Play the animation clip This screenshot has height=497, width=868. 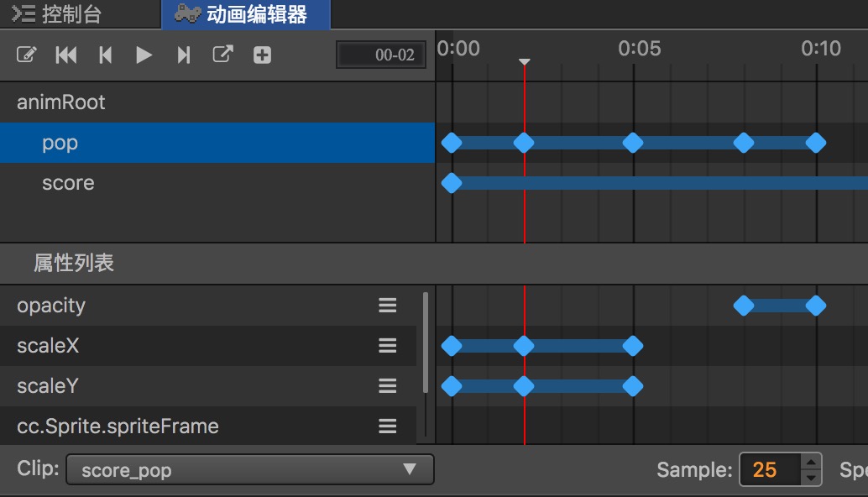(x=144, y=55)
